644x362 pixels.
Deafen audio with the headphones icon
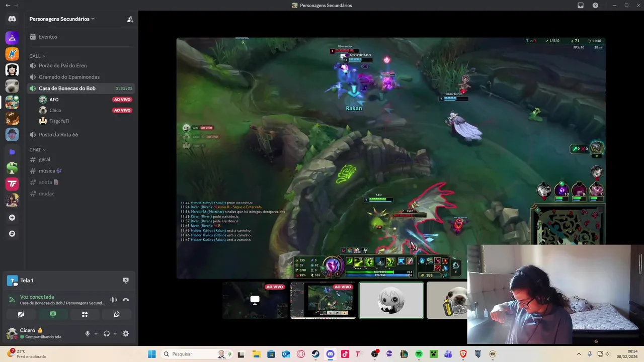pyautogui.click(x=107, y=333)
